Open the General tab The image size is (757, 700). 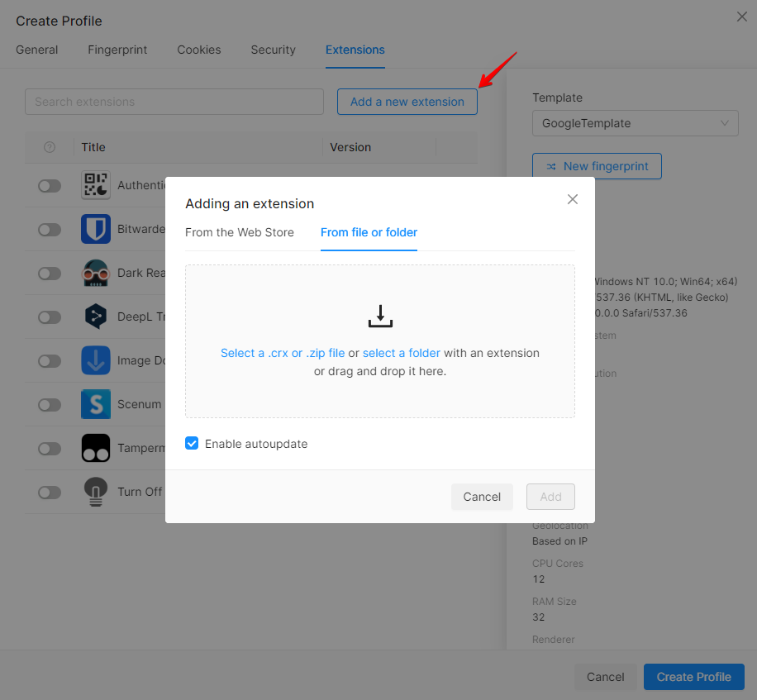(x=36, y=50)
